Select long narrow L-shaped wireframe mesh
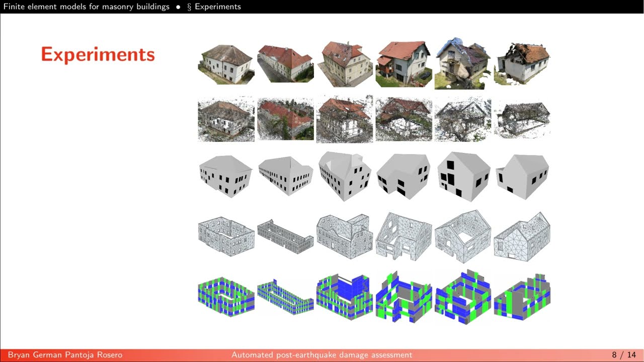The height and width of the screenshot is (362, 644). (x=285, y=236)
